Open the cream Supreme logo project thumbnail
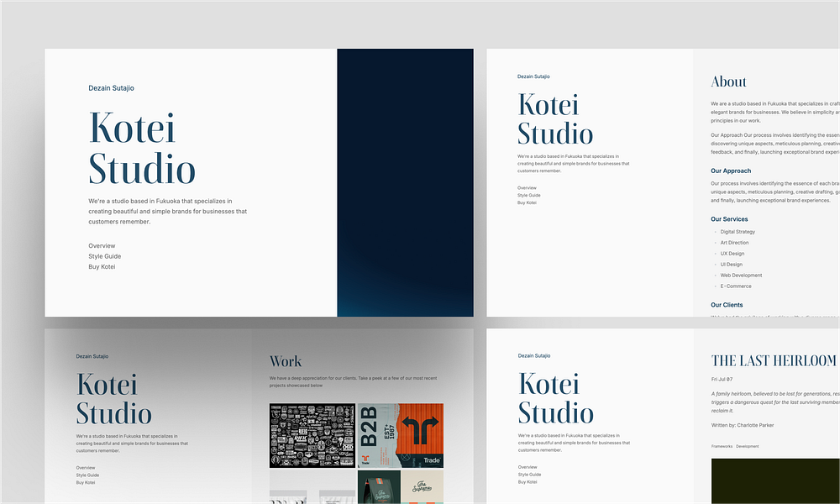The width and height of the screenshot is (840, 504). click(423, 487)
